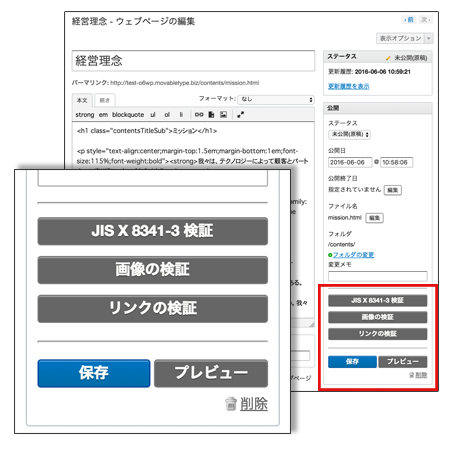The image size is (450, 450).
Task: Click the large JIS X 8341-3 検証 button
Action: [153, 231]
